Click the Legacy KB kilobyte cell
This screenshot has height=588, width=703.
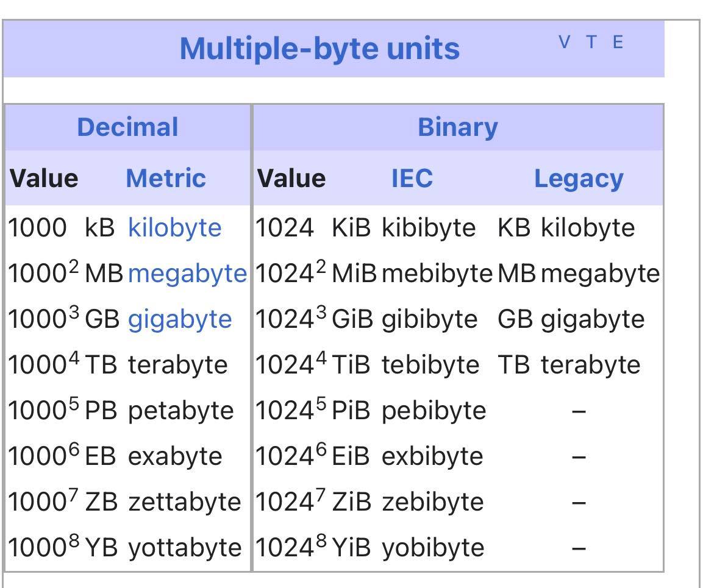pos(566,228)
